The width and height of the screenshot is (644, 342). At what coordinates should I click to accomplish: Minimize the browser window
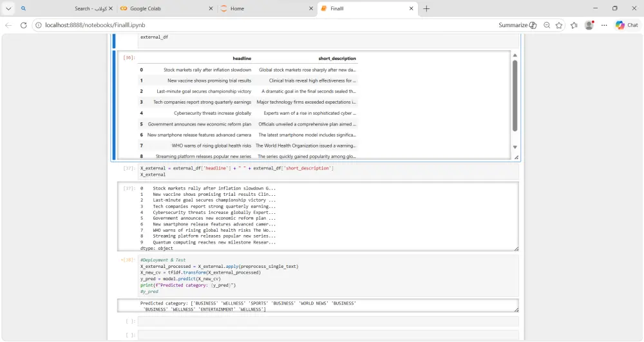click(596, 8)
